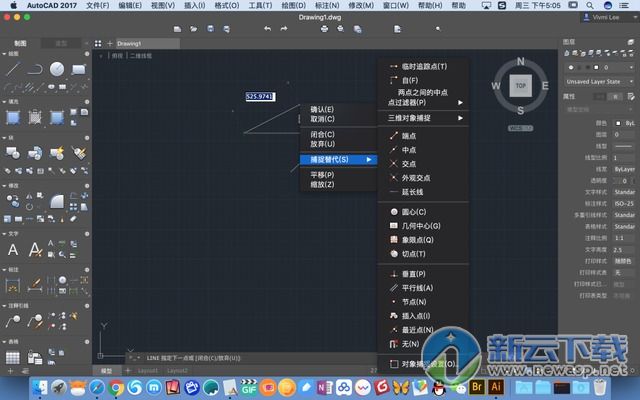This screenshot has width=640, height=400.
Task: Select the Rotate tool
Action: [29, 207]
